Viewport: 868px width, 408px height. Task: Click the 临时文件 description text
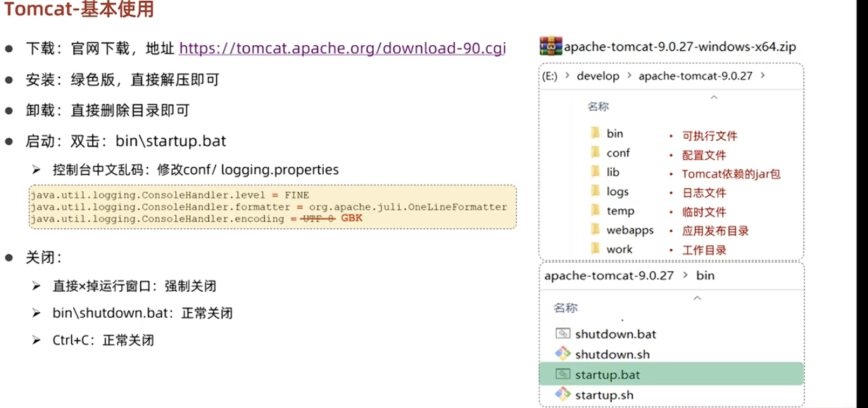[704, 212]
